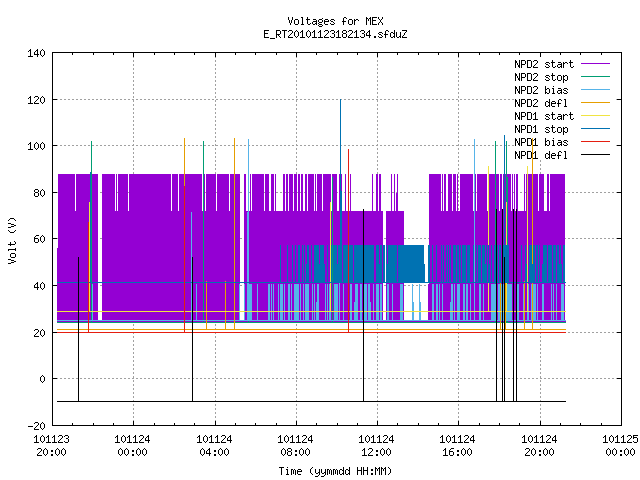This screenshot has width=640, height=480.
Task: Click the NPD2 start legend label
Action: [544, 64]
